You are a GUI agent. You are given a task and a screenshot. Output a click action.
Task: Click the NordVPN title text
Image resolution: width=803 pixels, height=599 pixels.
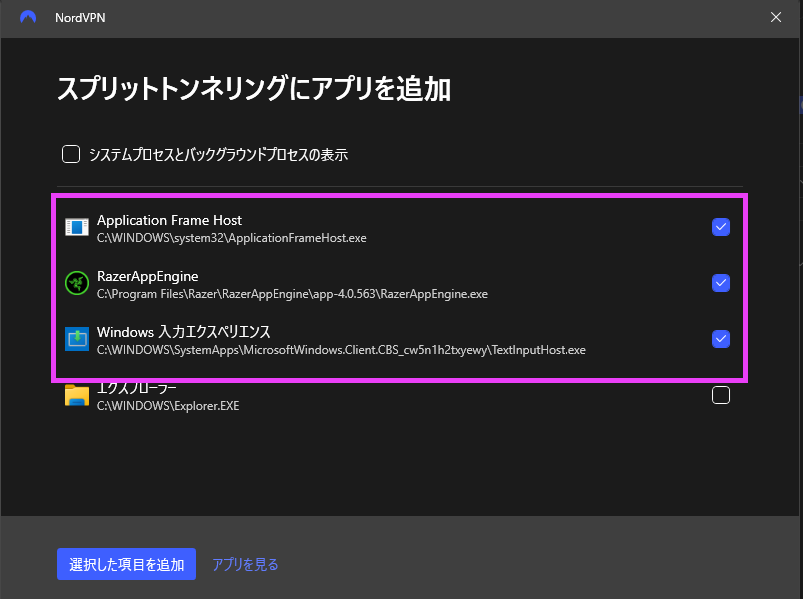coord(80,17)
